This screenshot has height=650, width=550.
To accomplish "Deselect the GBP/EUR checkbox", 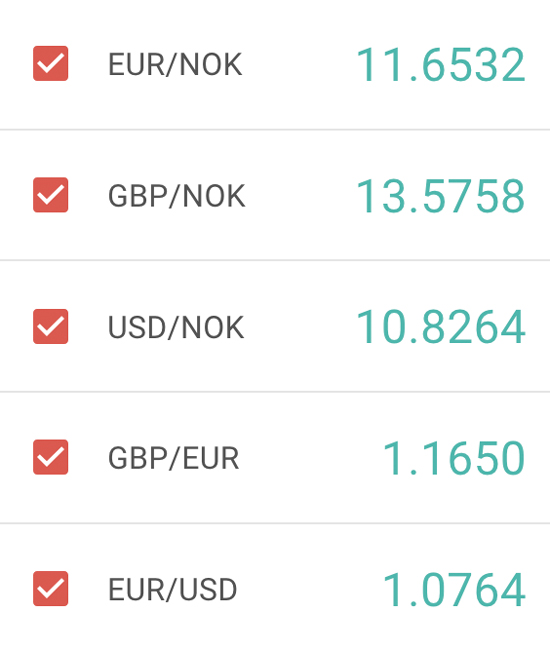I will click(51, 457).
